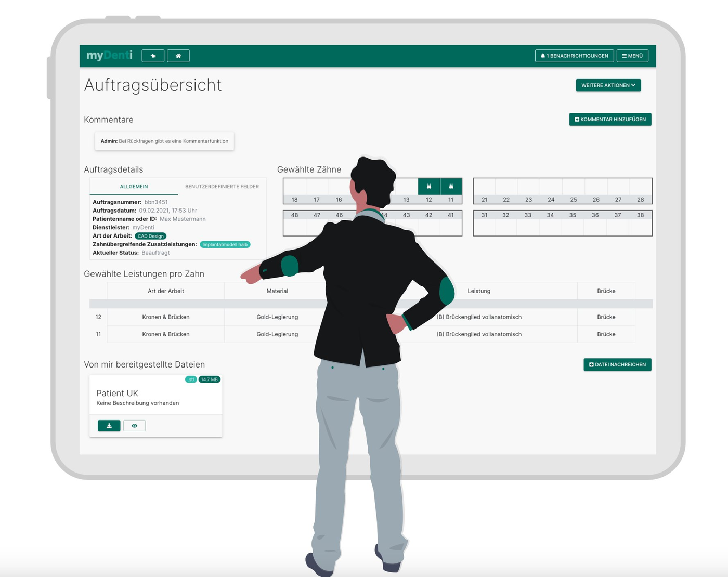The height and width of the screenshot is (577, 728).
Task: Click Brückenglied vollanatomisch in row 11
Action: (479, 334)
